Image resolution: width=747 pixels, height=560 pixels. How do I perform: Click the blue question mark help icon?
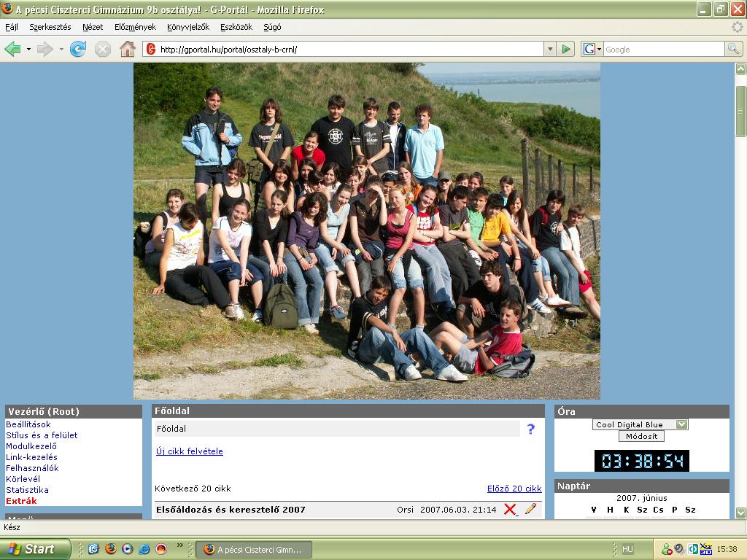[531, 429]
